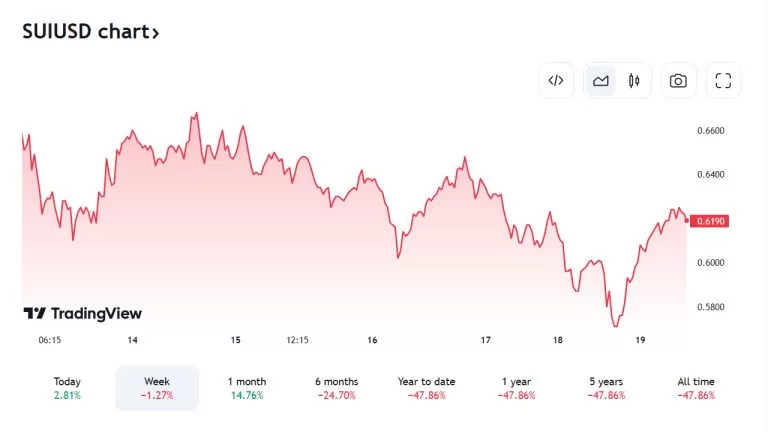This screenshot has width=768, height=432.
Task: Click the chevron next to SUIUSD chart
Action: tap(155, 33)
